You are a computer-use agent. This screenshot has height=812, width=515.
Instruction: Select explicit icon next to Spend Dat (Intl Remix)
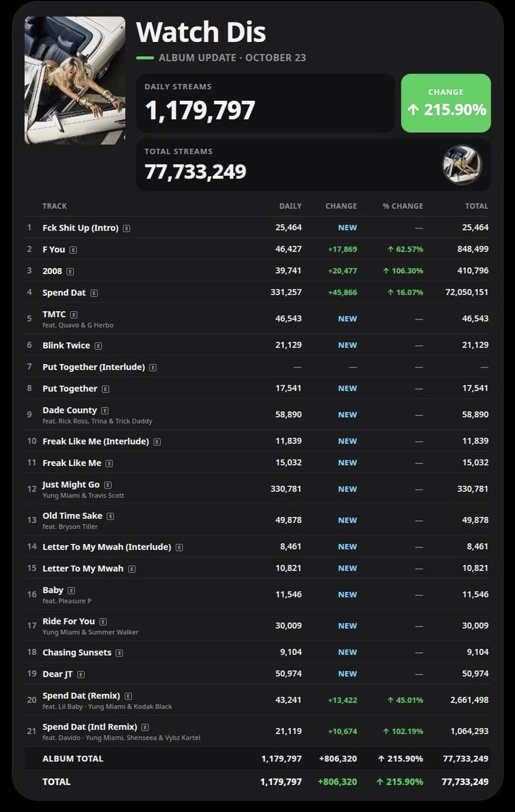[x=146, y=727]
